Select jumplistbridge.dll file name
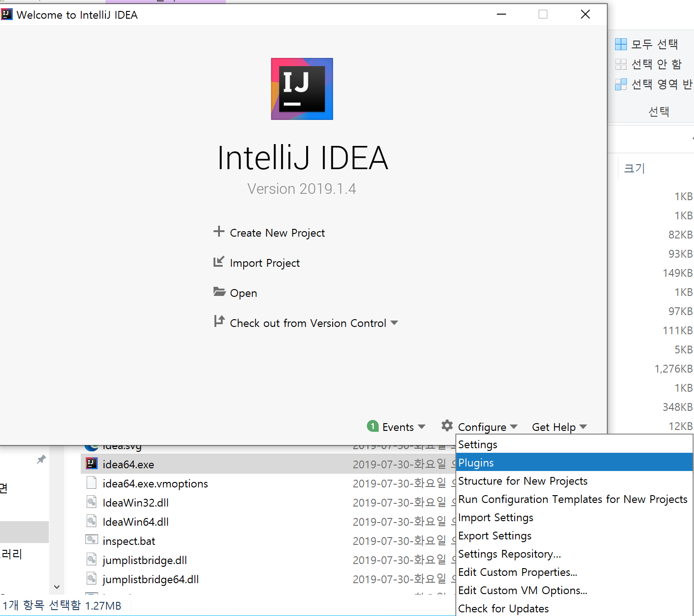 pos(145,560)
